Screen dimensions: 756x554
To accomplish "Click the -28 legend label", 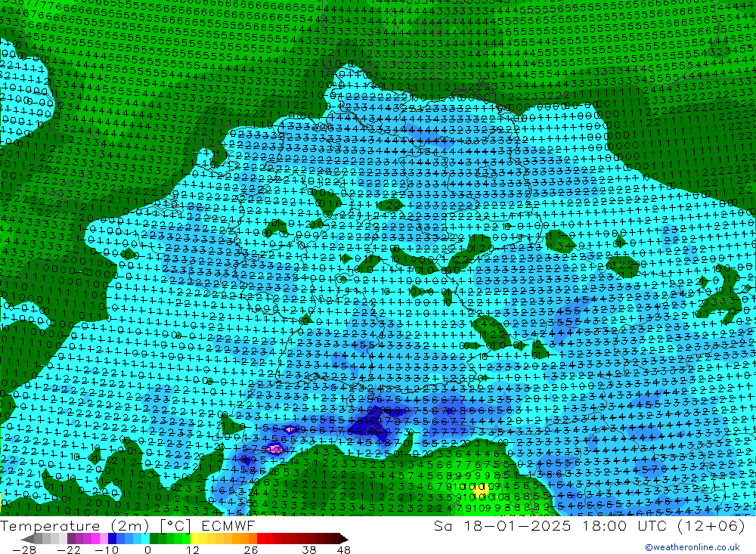I will click(x=23, y=550).
